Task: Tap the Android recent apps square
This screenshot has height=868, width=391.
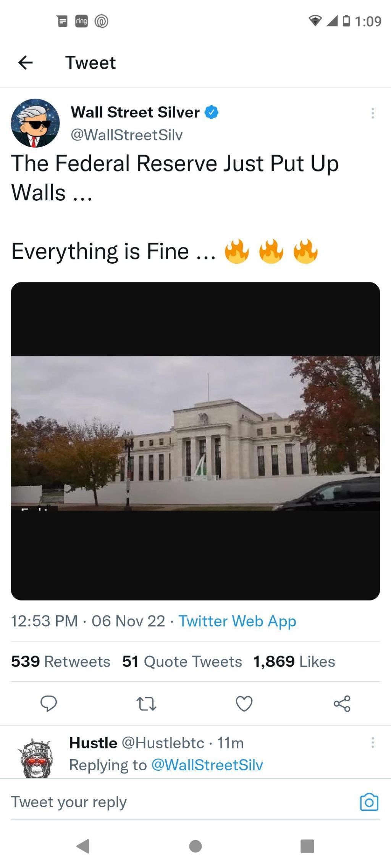Action: coord(307,846)
